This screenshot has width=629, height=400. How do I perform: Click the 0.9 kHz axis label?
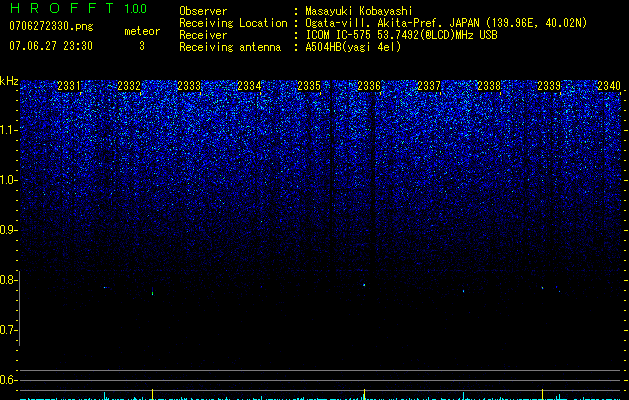tap(7, 230)
